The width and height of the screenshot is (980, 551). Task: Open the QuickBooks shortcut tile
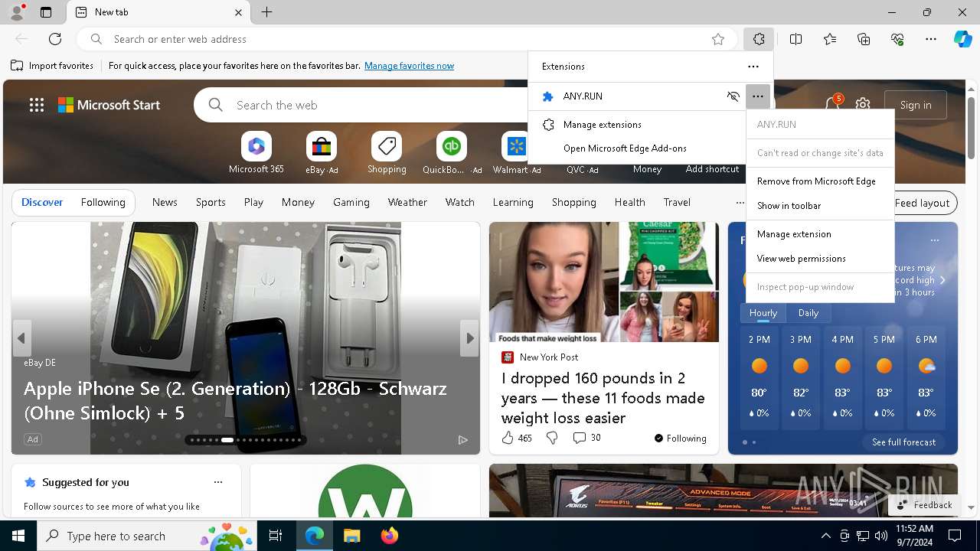452,153
